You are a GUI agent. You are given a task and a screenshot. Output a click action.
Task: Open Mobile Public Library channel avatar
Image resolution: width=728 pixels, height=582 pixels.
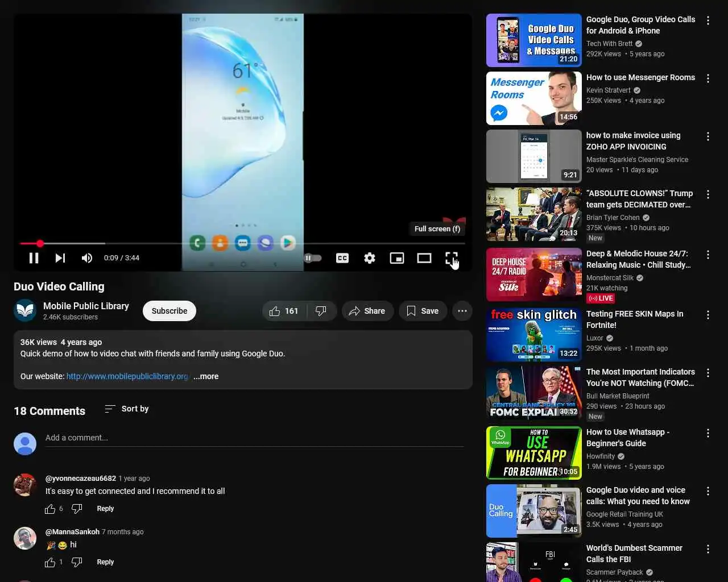[25, 310]
